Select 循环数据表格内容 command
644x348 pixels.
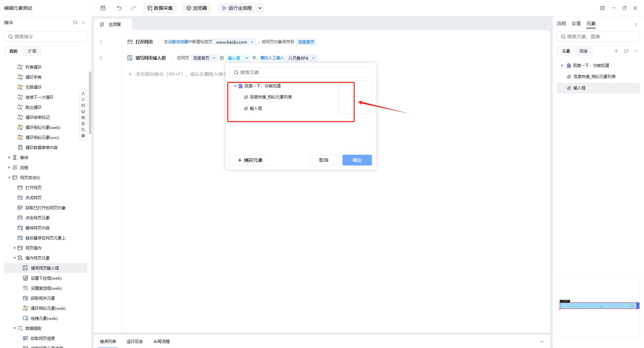[x=41, y=147]
